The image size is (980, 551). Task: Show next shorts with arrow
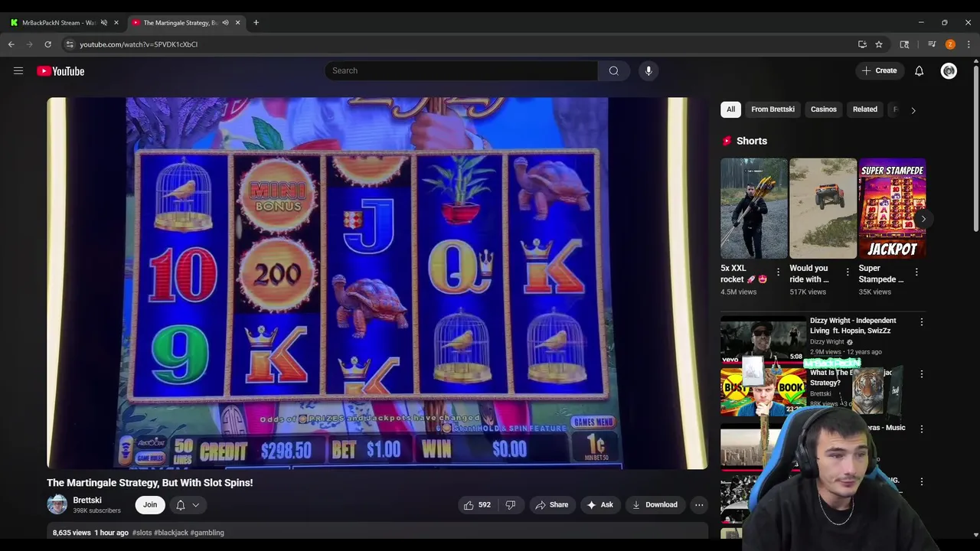[923, 219]
